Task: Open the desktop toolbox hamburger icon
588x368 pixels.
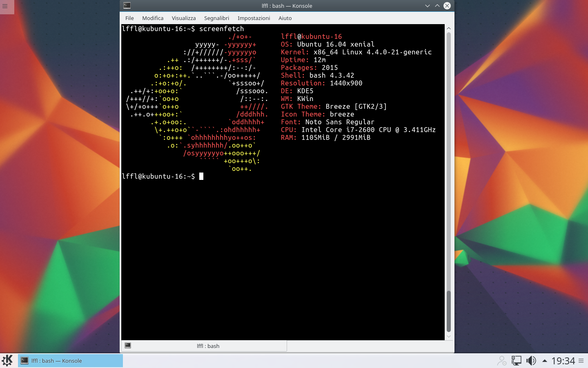Action: click(5, 6)
